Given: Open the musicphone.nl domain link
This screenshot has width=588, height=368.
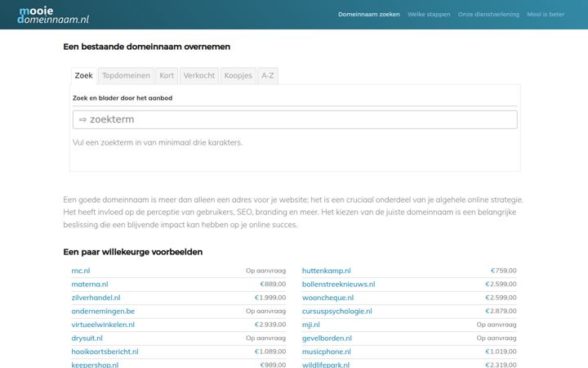Looking at the screenshot, I should pos(326,352).
